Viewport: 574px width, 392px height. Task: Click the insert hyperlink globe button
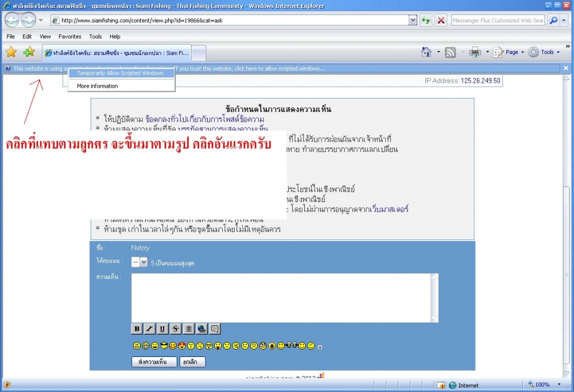(201, 329)
